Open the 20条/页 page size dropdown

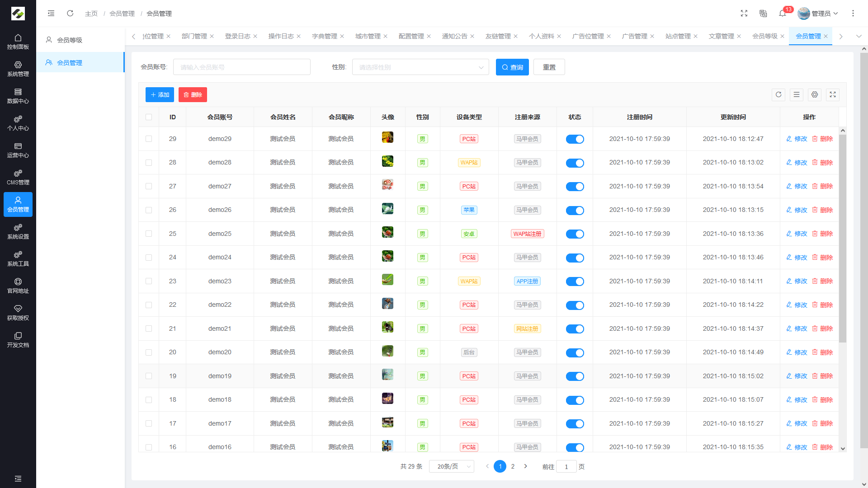click(x=451, y=467)
